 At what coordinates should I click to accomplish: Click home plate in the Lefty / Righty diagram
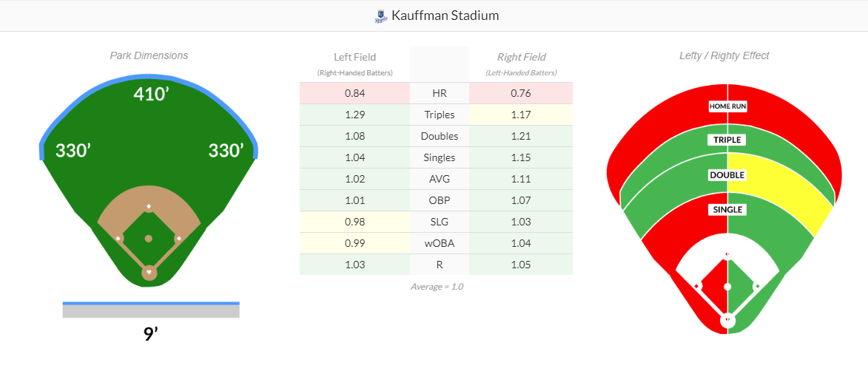(727, 320)
